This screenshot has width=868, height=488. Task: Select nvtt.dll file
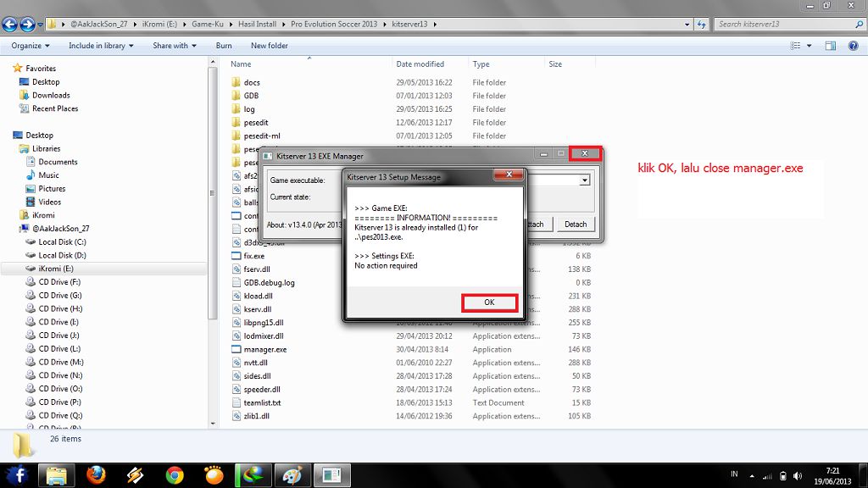click(x=256, y=363)
